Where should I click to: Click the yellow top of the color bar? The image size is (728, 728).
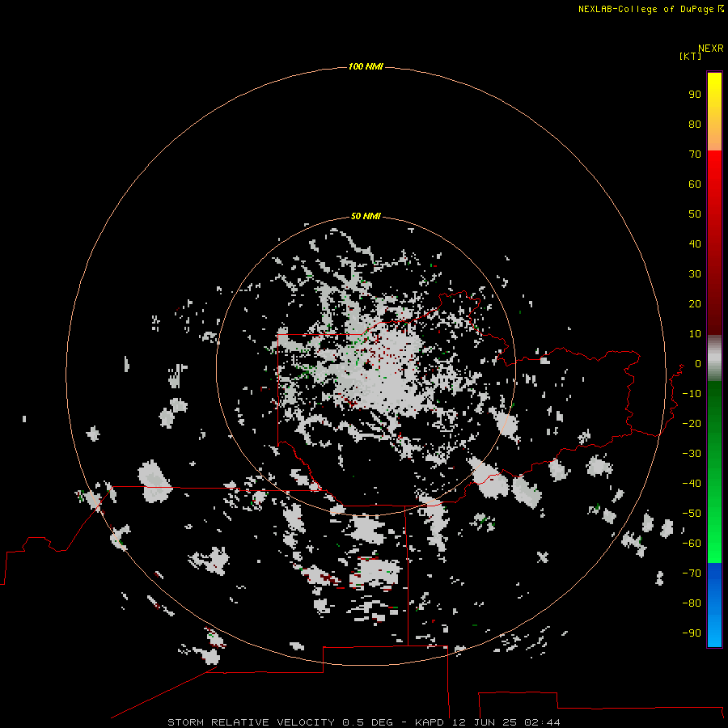tap(714, 88)
